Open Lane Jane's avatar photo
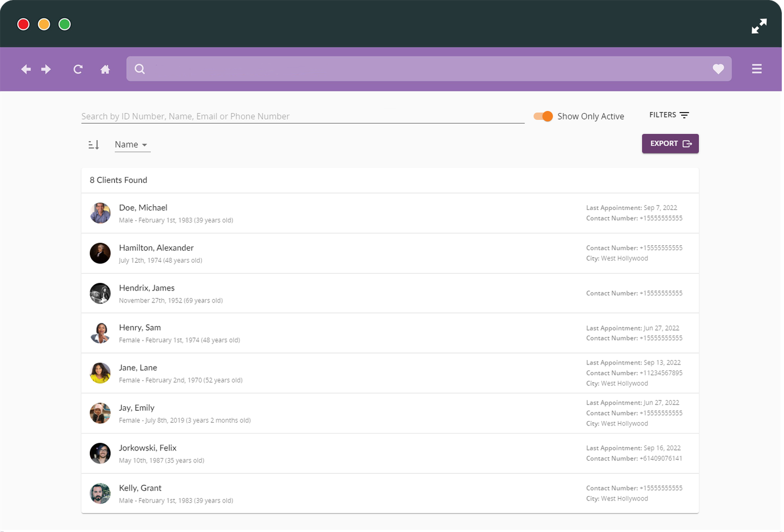The height and width of the screenshot is (532, 784). (100, 373)
